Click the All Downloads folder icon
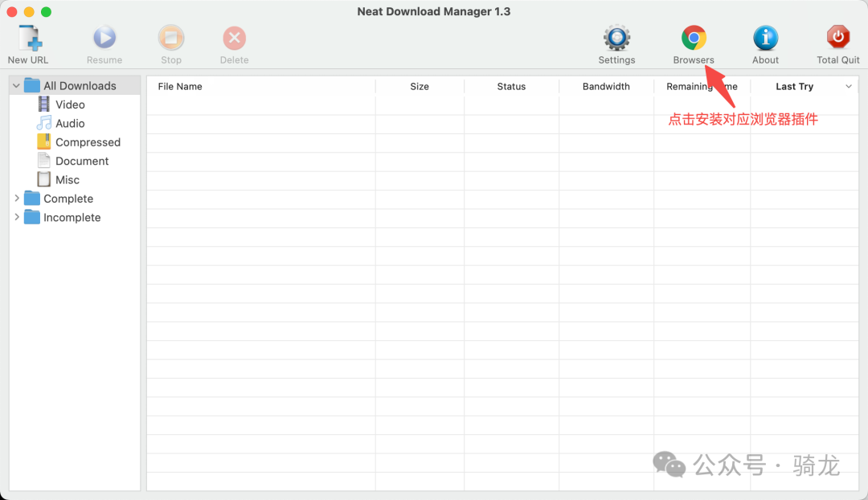Image resolution: width=868 pixels, height=500 pixels. [x=32, y=85]
